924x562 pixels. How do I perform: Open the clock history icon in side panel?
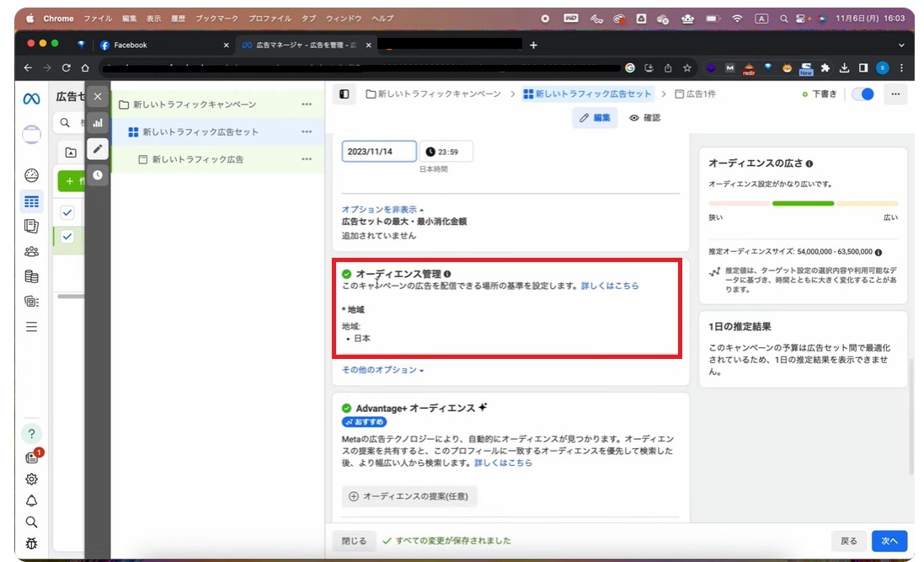98,175
